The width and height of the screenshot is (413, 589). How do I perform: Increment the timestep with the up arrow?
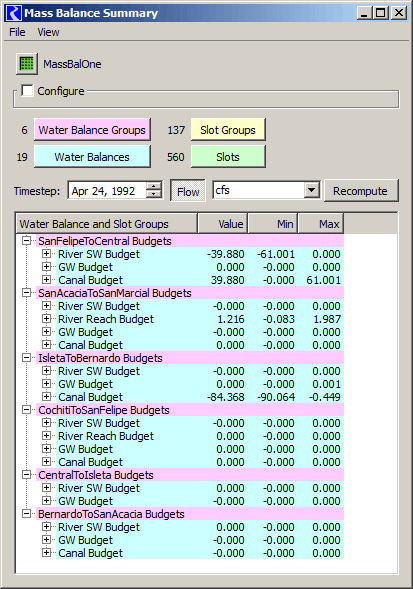153,186
